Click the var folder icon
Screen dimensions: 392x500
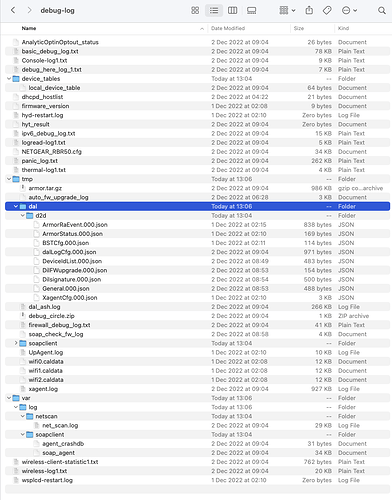[x=16, y=398]
